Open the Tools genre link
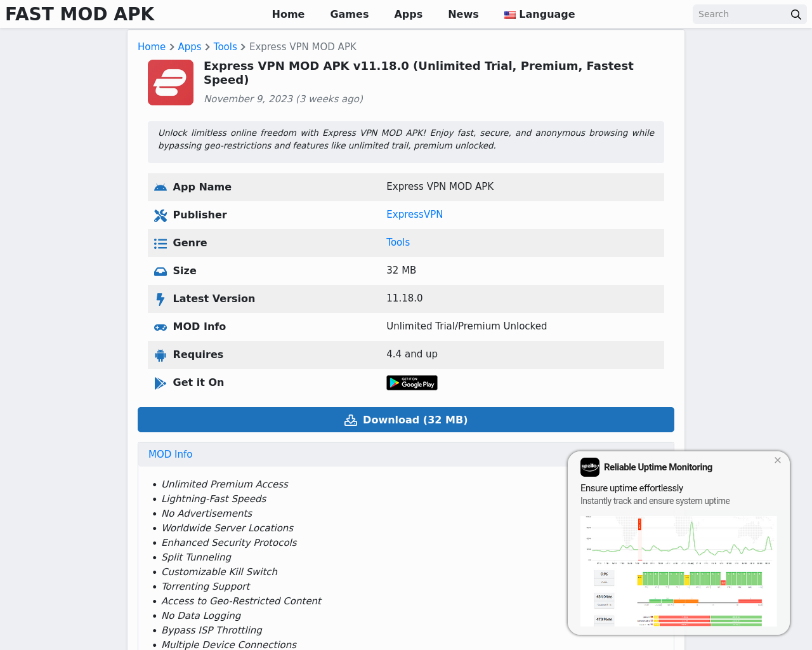 [398, 242]
